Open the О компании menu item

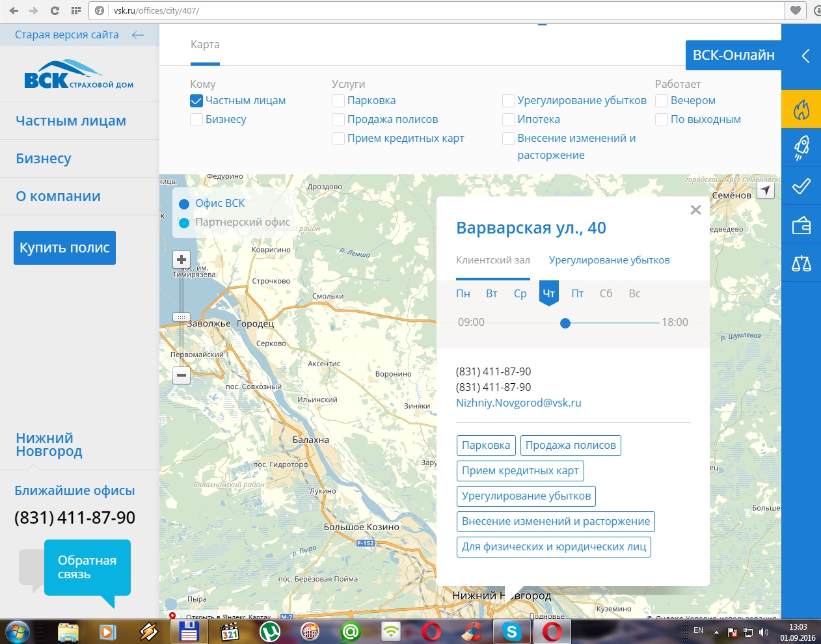pos(58,196)
